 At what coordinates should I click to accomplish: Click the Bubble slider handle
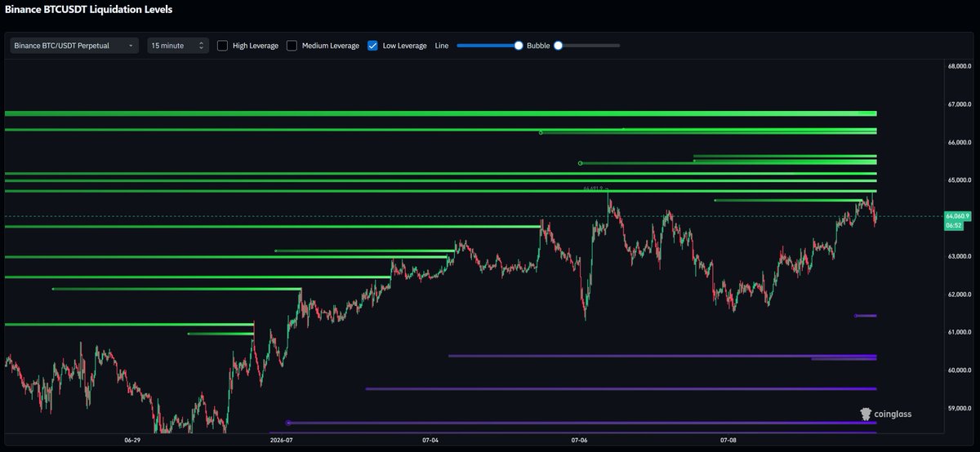tap(559, 46)
